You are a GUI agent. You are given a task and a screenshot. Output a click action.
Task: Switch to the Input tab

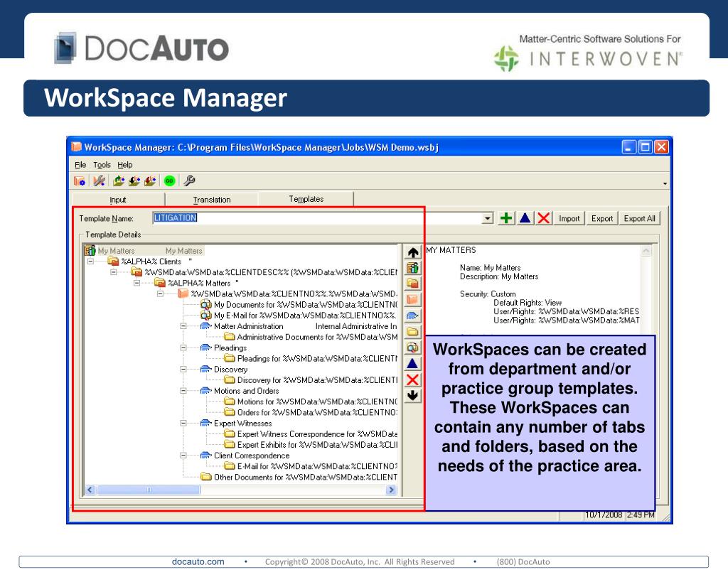118,200
